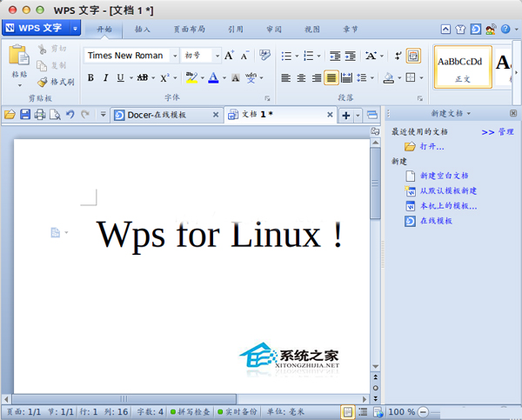Open file with folder icon in quick toolbar
Screen dimensions: 522x420
pyautogui.click(x=10, y=115)
